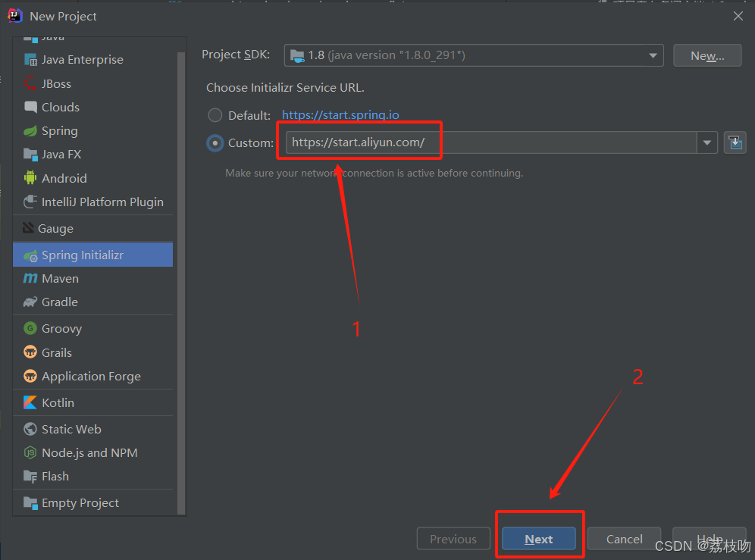Image resolution: width=755 pixels, height=560 pixels.
Task: Click the Spring label text
Action: (x=59, y=131)
